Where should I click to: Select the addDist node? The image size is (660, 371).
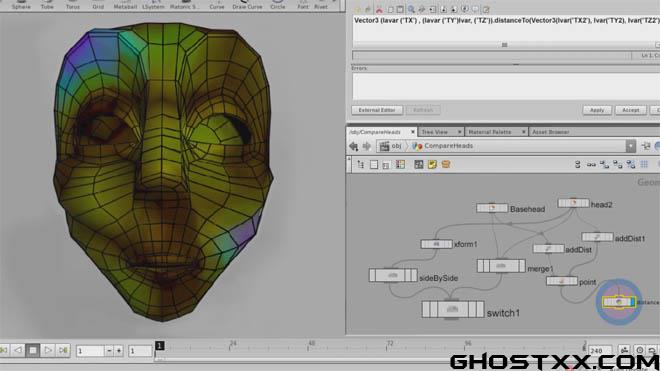pyautogui.click(x=548, y=249)
